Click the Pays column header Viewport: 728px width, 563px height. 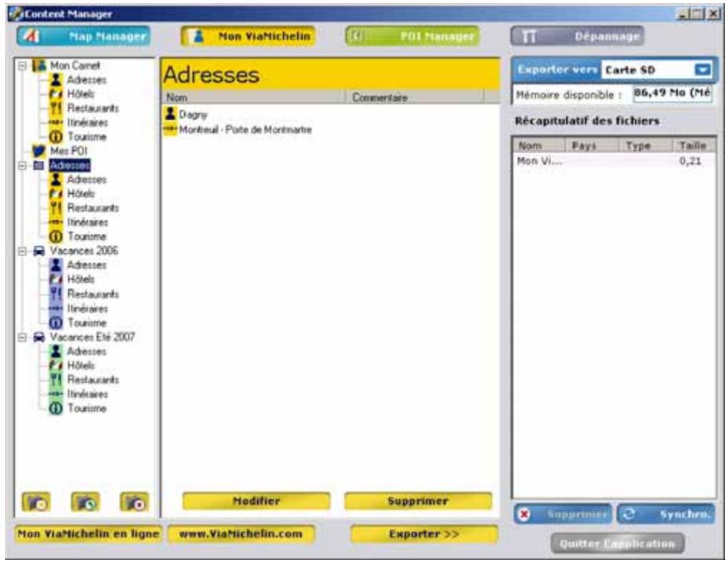click(593, 146)
